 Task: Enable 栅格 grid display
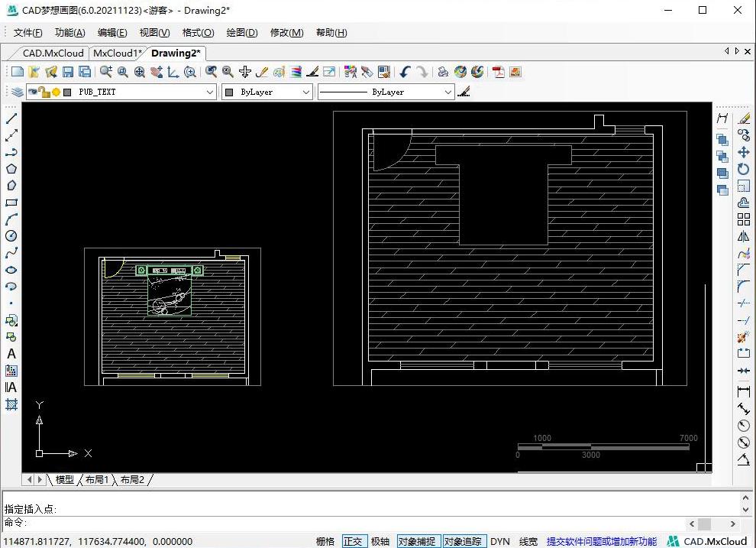tap(325, 541)
